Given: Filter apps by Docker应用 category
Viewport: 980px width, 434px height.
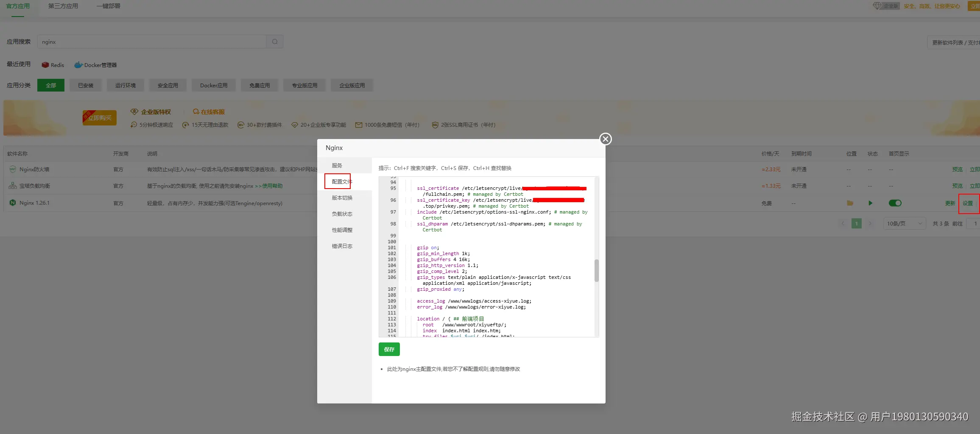Looking at the screenshot, I should pyautogui.click(x=214, y=85).
